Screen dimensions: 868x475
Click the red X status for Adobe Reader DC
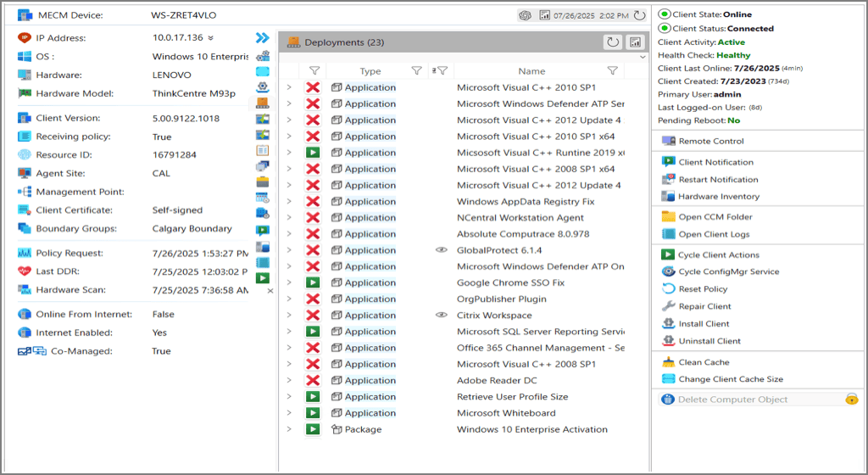pyautogui.click(x=313, y=380)
